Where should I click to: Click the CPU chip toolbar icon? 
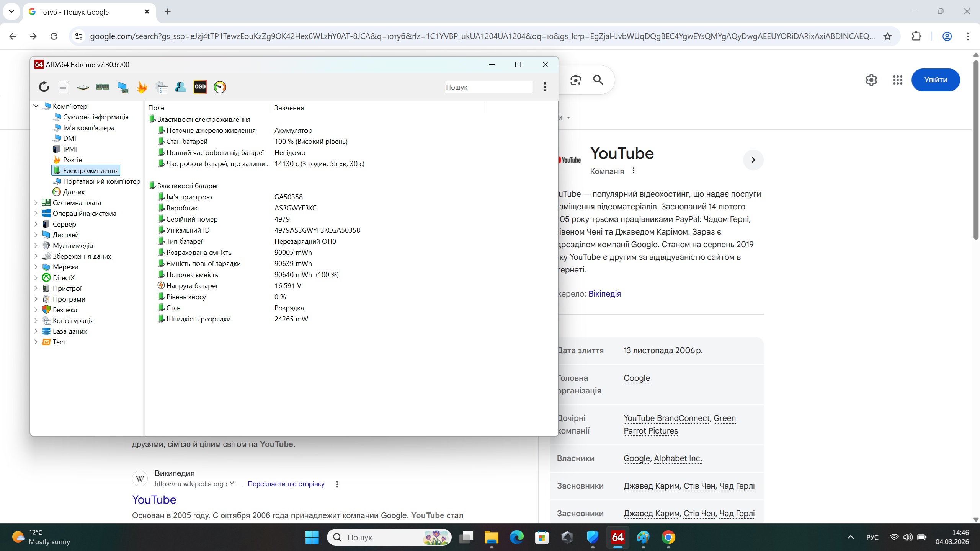pos(83,87)
